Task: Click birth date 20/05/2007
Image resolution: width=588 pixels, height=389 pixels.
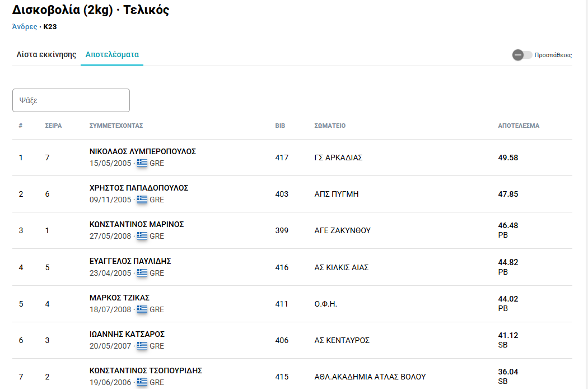Action: pos(110,346)
